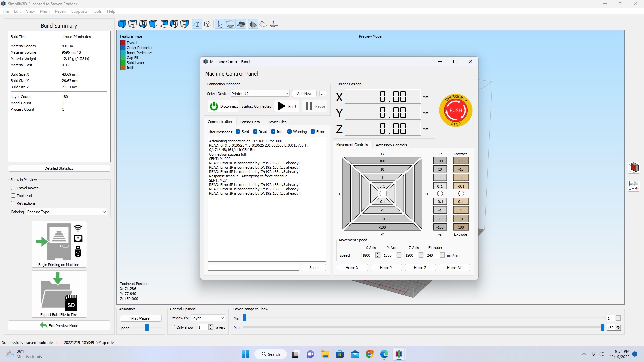Adjust Z-Axis speed stepper
This screenshot has height=362, width=644.
coord(421,255)
